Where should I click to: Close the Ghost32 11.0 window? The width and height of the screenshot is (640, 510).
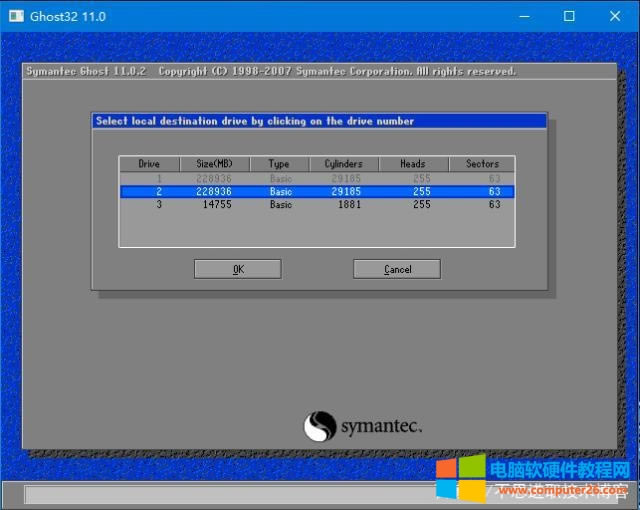tap(615, 16)
